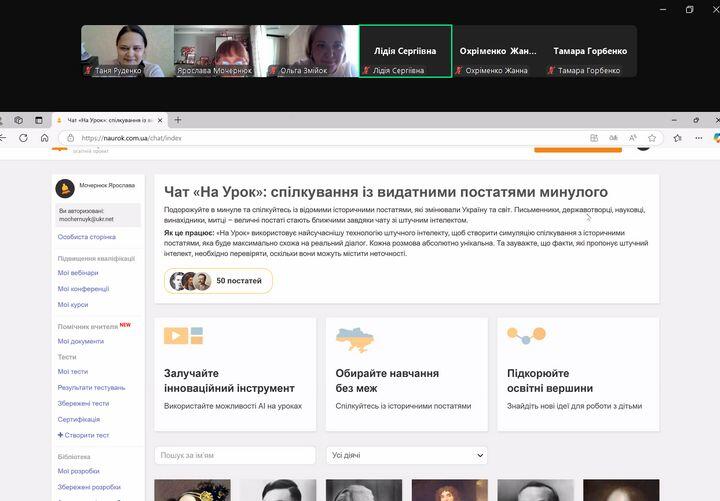720x501 pixels.
Task: Open Збережені тести link
Action: click(84, 403)
